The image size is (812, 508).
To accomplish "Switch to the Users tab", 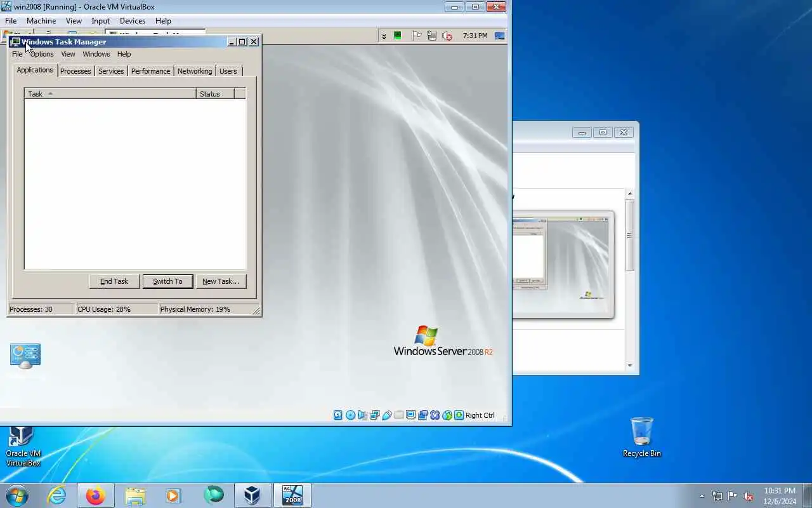I will [x=228, y=71].
